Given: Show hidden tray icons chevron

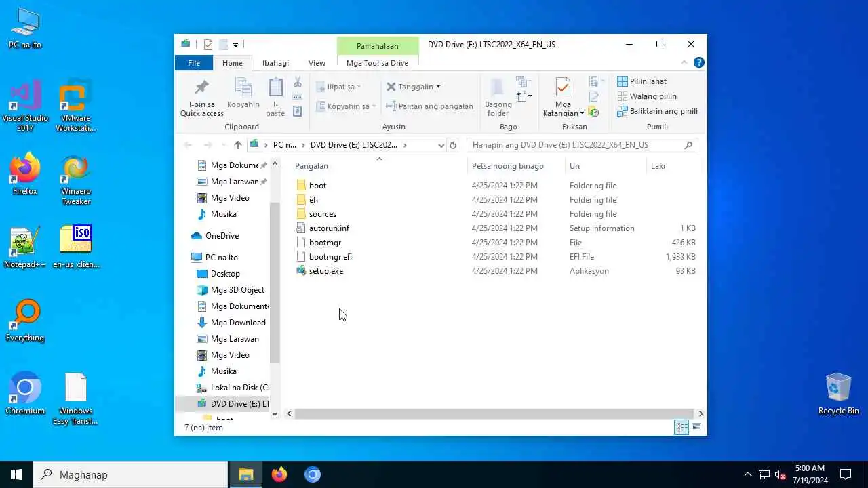Looking at the screenshot, I should click(x=748, y=474).
